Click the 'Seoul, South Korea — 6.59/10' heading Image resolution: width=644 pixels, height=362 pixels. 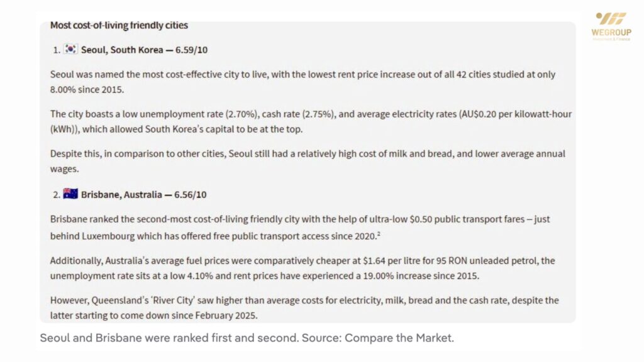click(x=143, y=50)
